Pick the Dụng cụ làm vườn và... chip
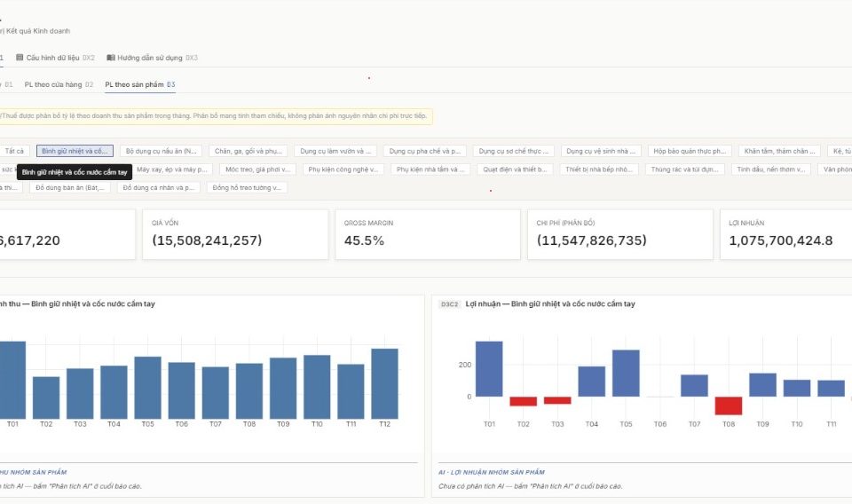The width and height of the screenshot is (852, 504). pyautogui.click(x=335, y=151)
